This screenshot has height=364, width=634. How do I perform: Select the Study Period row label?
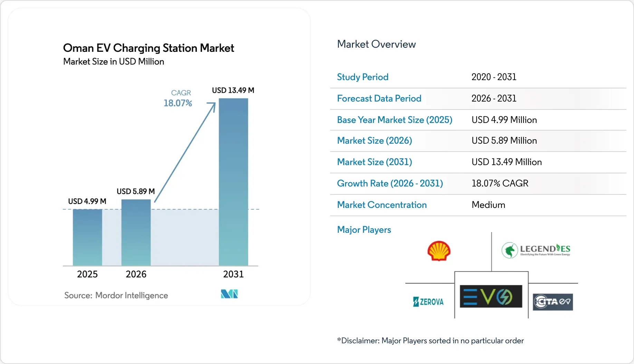click(363, 77)
